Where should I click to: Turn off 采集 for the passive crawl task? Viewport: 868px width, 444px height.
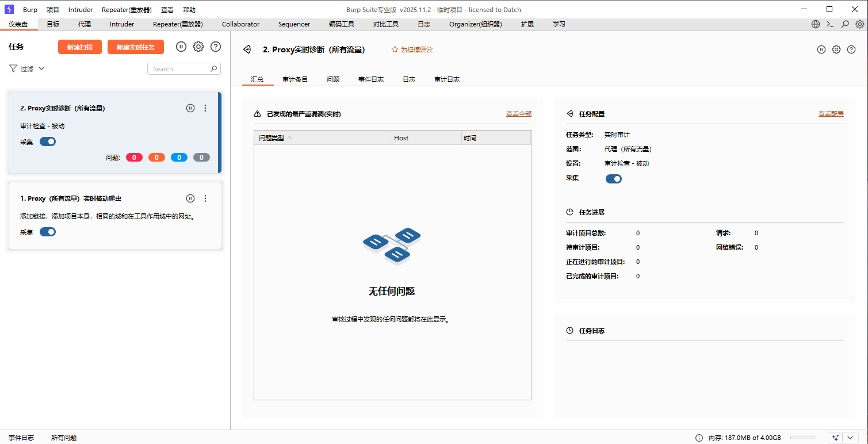point(48,232)
